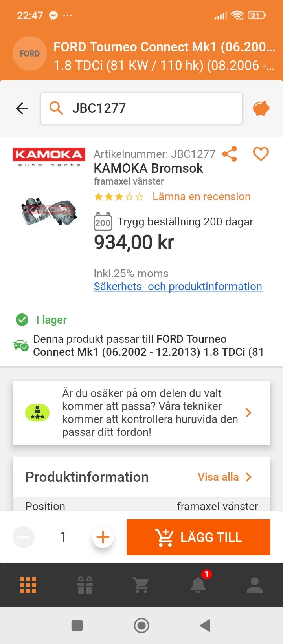Tap the FORD vehicle badge
This screenshot has width=283, height=644.
click(29, 54)
